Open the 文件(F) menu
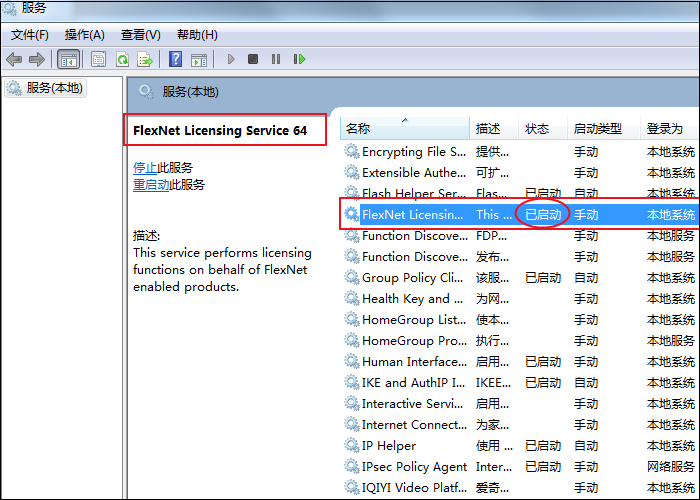The width and height of the screenshot is (700, 500). (30, 34)
